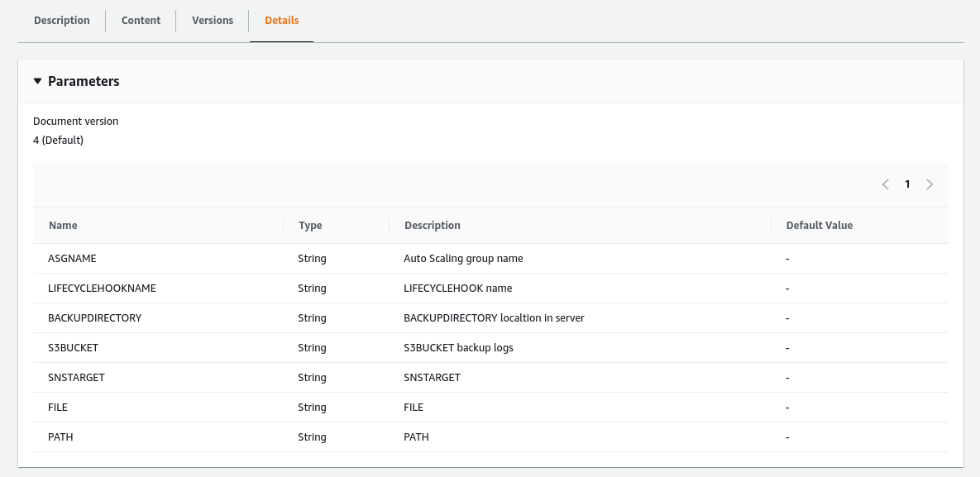The height and width of the screenshot is (477, 980).
Task: Select the ASGNAME parameter row
Action: [73, 259]
